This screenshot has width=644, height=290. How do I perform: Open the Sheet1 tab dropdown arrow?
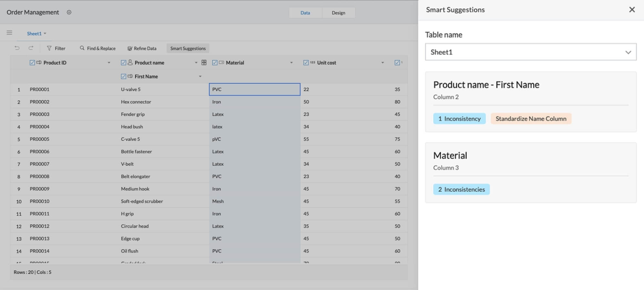45,34
